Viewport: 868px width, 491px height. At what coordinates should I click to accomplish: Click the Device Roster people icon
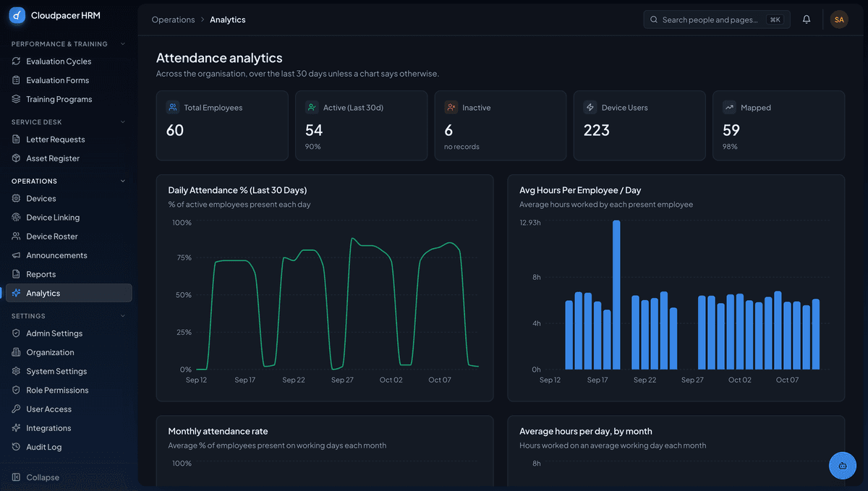tap(17, 236)
